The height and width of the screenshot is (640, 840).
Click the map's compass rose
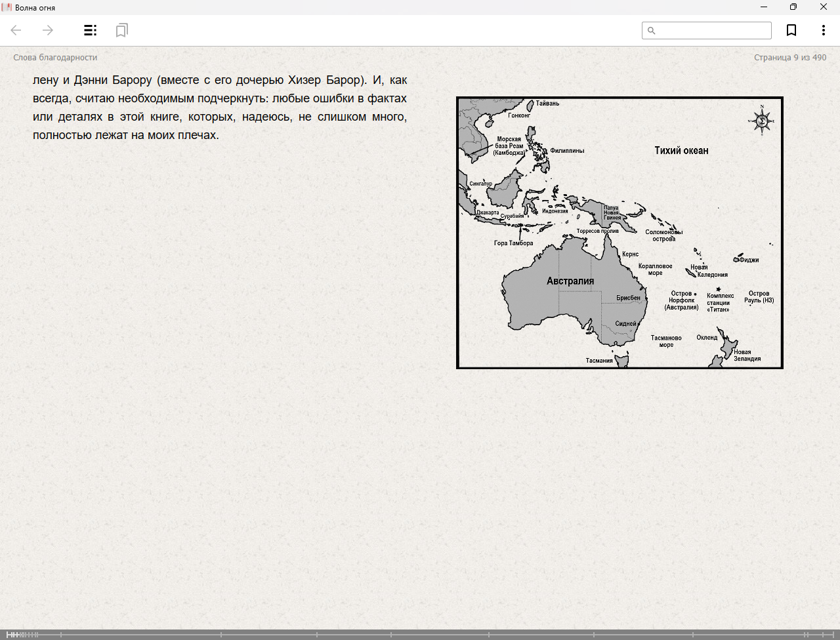coord(761,120)
